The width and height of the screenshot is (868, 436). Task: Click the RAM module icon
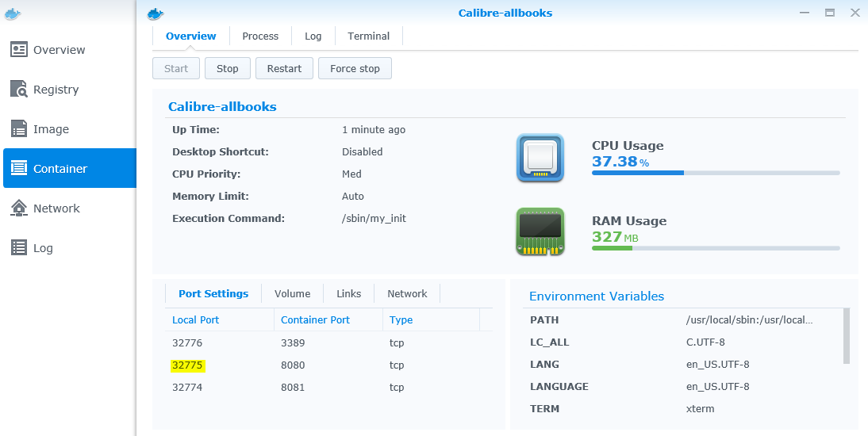click(540, 231)
